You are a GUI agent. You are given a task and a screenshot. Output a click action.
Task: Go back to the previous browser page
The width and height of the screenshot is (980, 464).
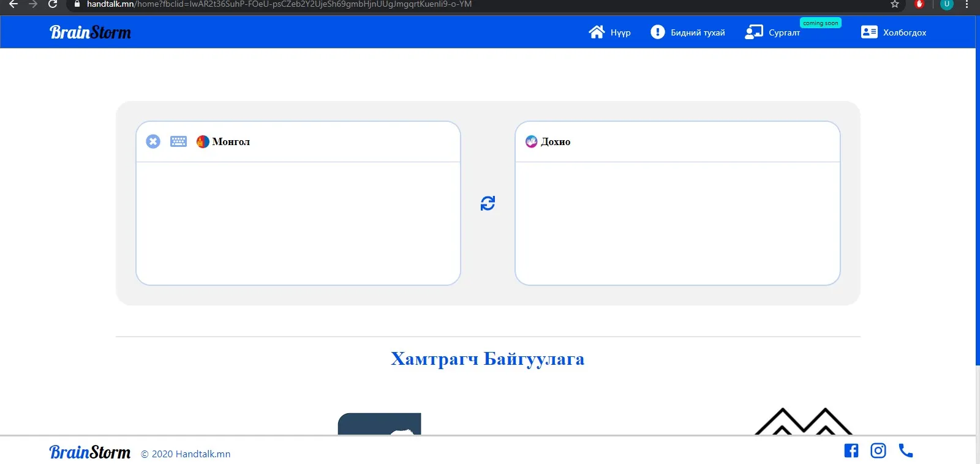coord(13,4)
